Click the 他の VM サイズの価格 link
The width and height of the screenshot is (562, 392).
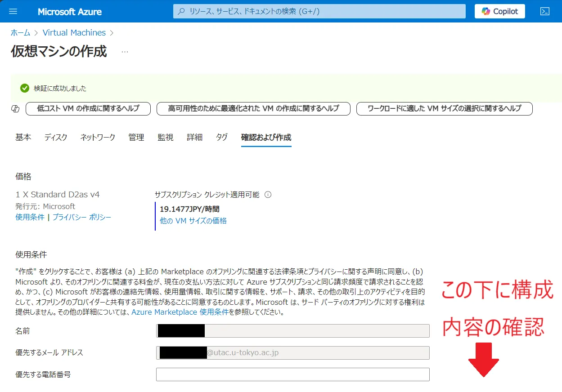point(193,221)
